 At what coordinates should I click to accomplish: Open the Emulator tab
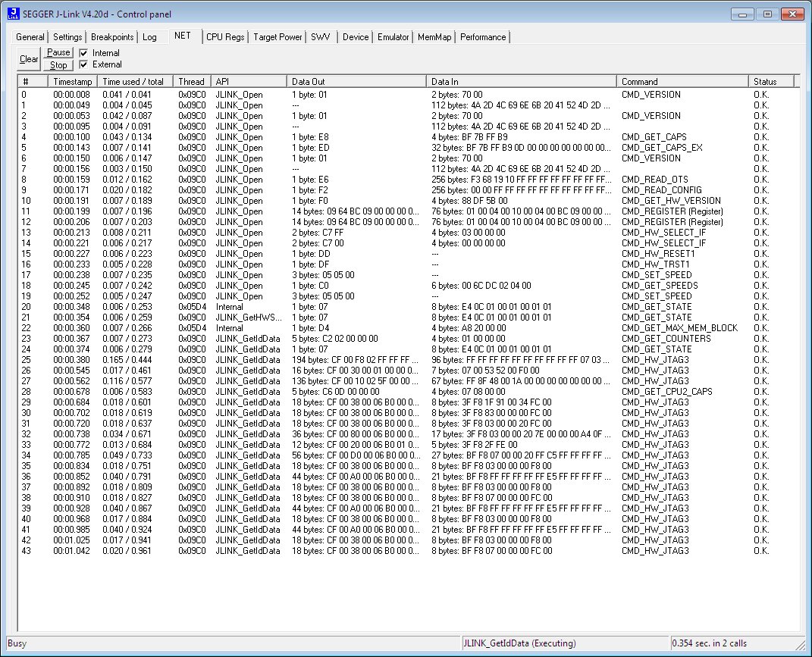click(393, 37)
